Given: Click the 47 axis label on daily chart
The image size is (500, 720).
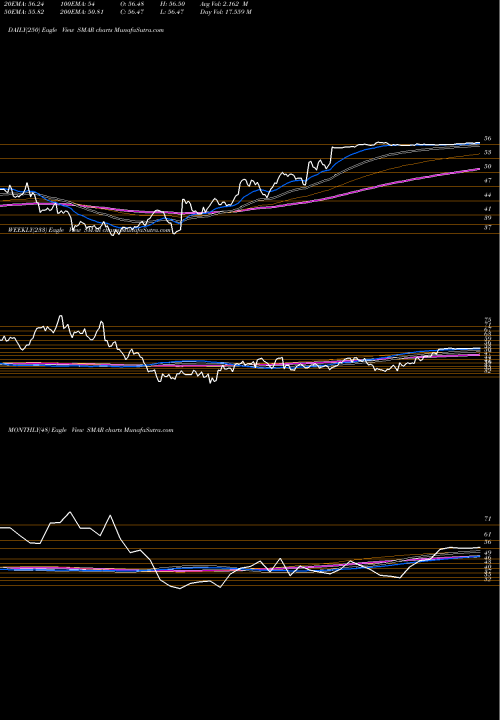Looking at the screenshot, I should [488, 181].
